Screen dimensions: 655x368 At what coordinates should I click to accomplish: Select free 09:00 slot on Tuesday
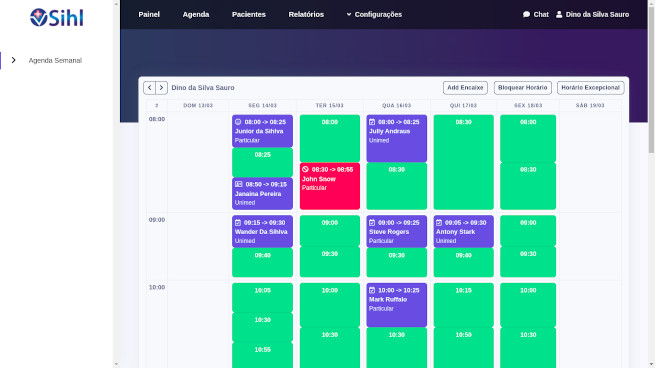[330, 231]
